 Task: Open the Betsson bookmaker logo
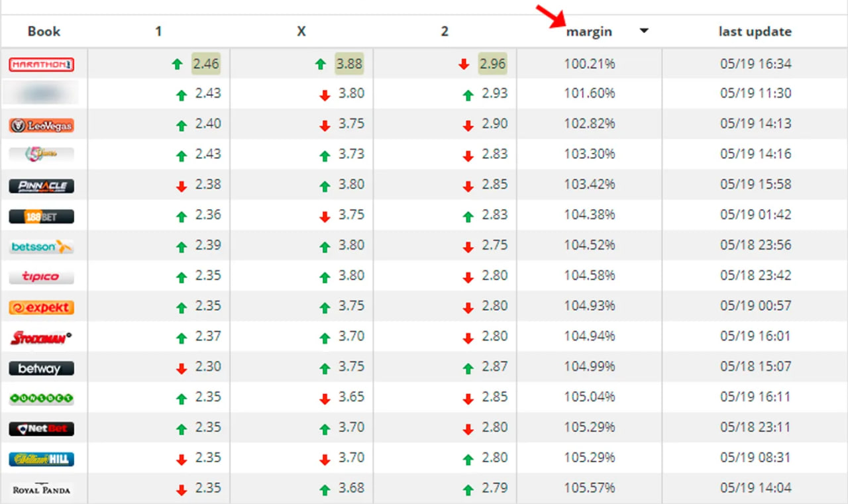(41, 247)
